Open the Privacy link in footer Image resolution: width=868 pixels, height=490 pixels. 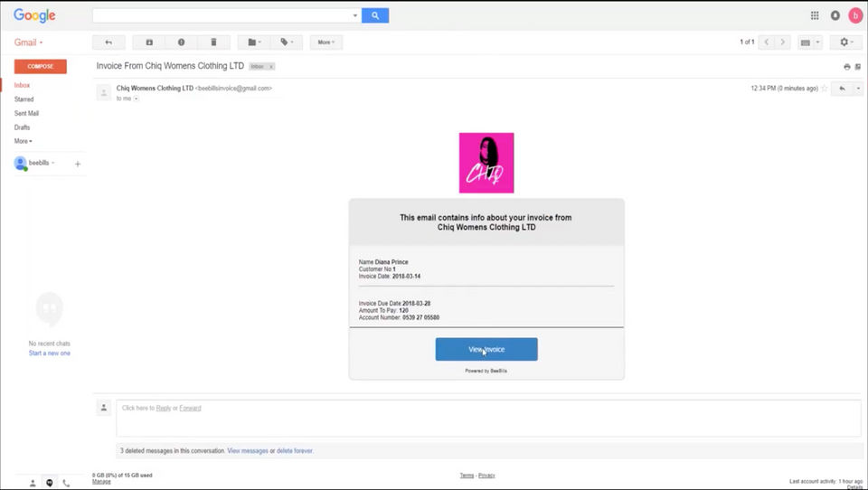pos(486,476)
